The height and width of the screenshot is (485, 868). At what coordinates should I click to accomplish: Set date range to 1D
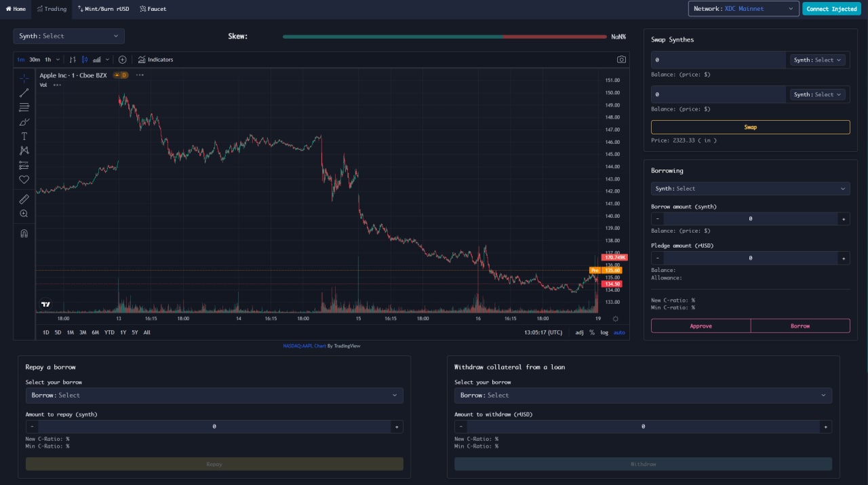click(x=46, y=332)
